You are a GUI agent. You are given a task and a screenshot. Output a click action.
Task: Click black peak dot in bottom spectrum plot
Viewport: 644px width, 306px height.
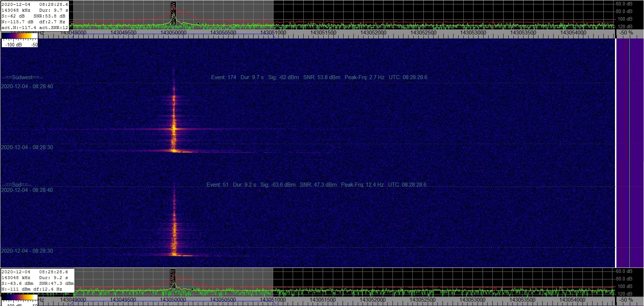click(x=192, y=289)
